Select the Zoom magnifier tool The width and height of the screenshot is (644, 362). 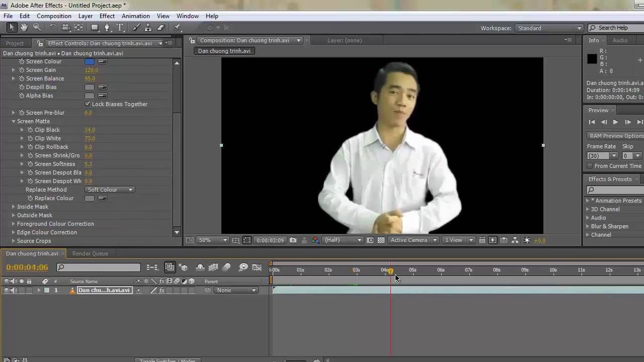[x=37, y=28]
